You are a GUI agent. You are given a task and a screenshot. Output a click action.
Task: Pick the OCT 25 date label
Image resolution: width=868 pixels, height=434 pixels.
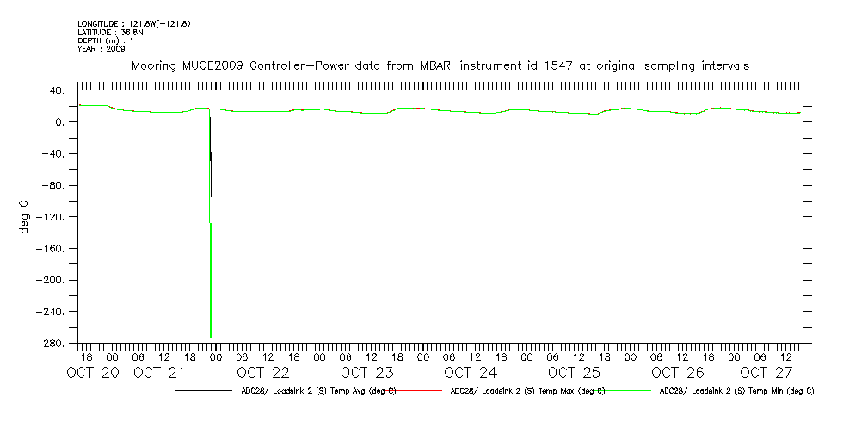click(574, 373)
